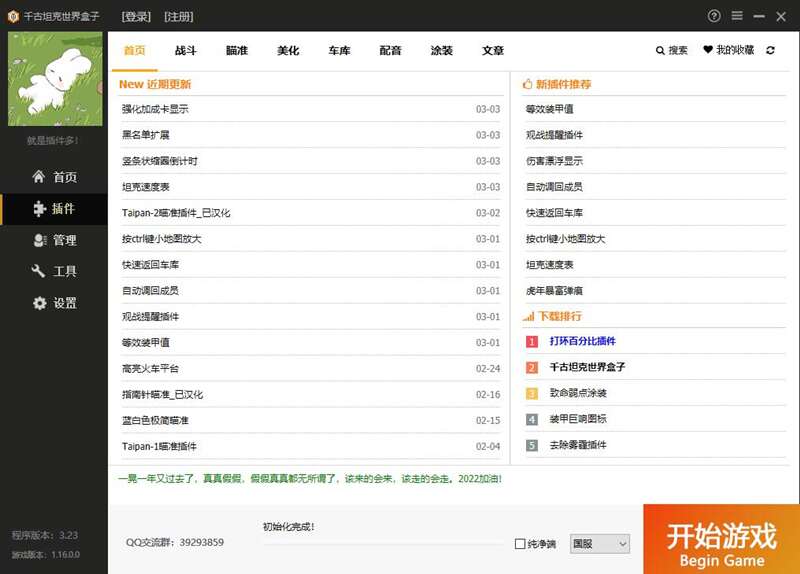Screen dimensions: 800x574
Task: Open 坦克速度表 in 新插件推荐
Action: point(549,265)
